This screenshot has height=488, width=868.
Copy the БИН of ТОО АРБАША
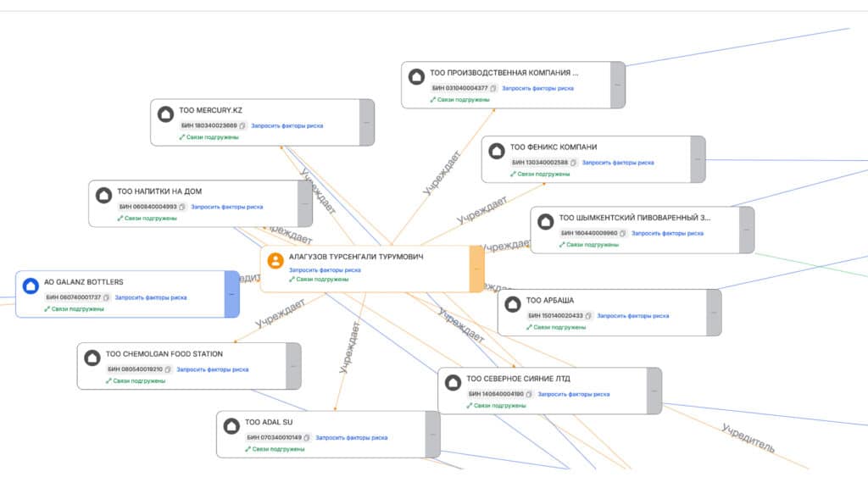(588, 315)
